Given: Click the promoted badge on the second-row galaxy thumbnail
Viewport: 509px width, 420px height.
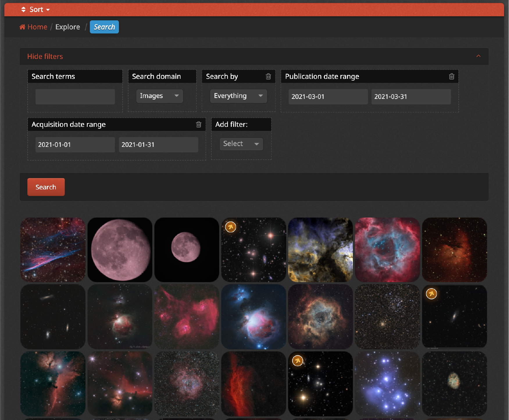Looking at the screenshot, I should click(431, 294).
